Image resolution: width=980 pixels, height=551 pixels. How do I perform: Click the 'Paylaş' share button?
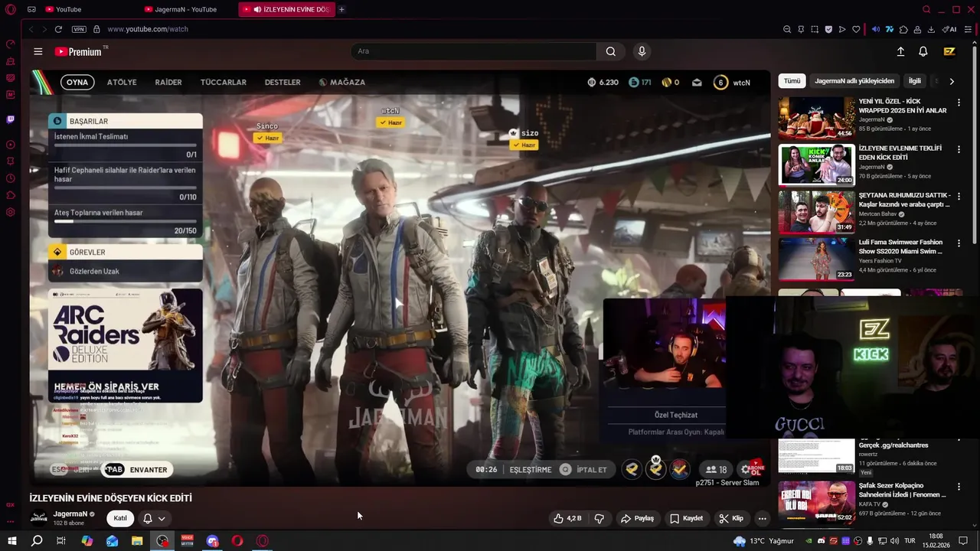(x=637, y=518)
